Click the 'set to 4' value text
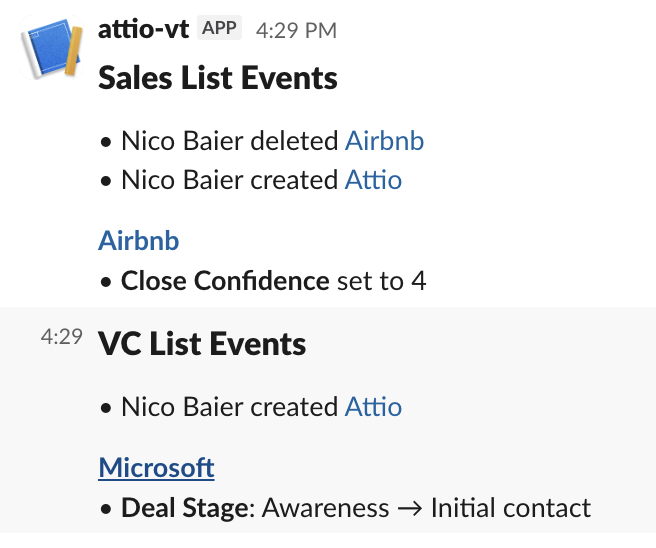Screen dimensions: 656x548 pos(381,281)
